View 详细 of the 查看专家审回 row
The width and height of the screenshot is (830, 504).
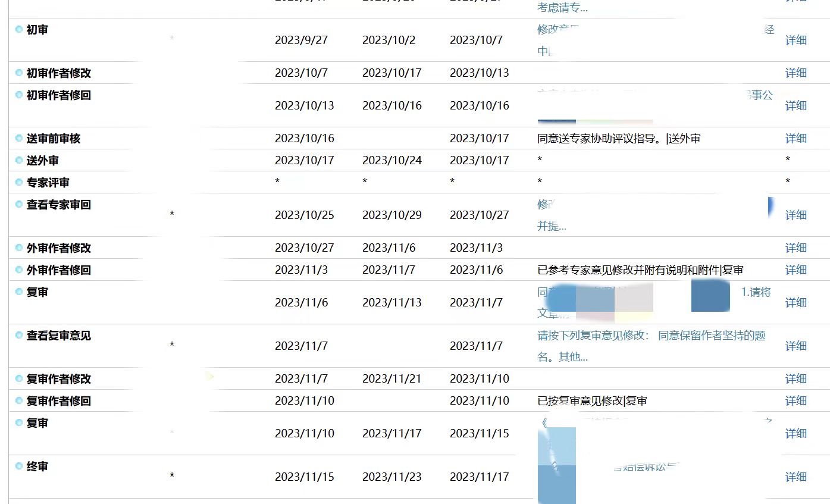[795, 215]
